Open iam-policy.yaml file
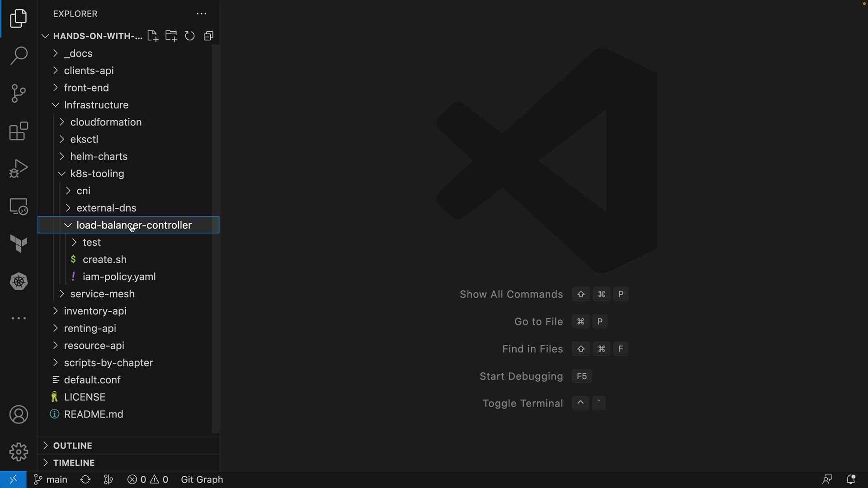The width and height of the screenshot is (868, 488). coord(119,277)
